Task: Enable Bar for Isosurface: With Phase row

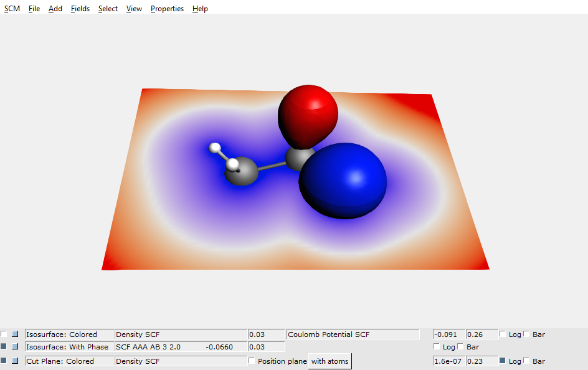Action: click(460, 346)
